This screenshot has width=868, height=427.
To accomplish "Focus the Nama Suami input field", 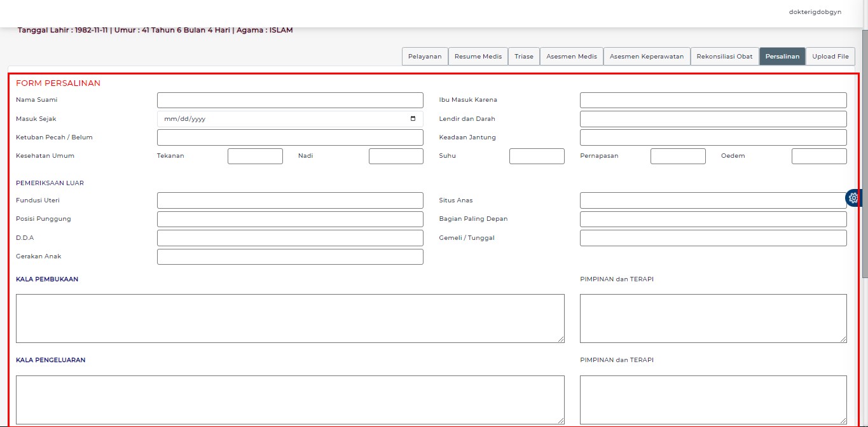I will click(x=290, y=100).
